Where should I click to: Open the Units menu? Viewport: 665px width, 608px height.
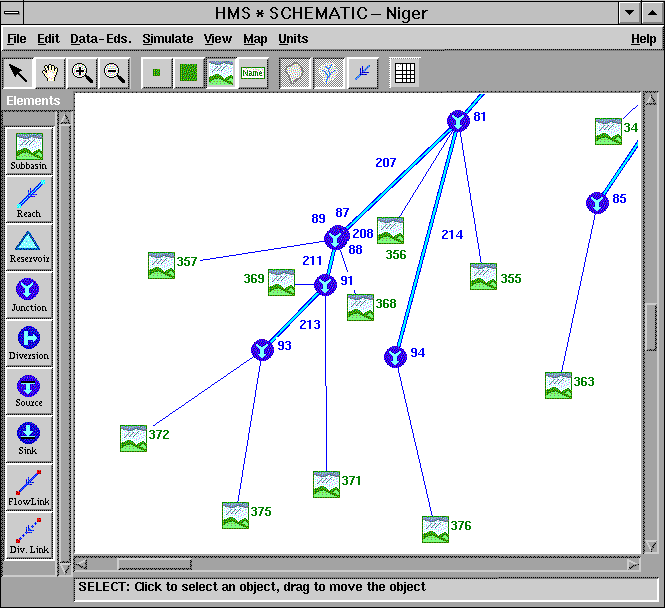(293, 39)
